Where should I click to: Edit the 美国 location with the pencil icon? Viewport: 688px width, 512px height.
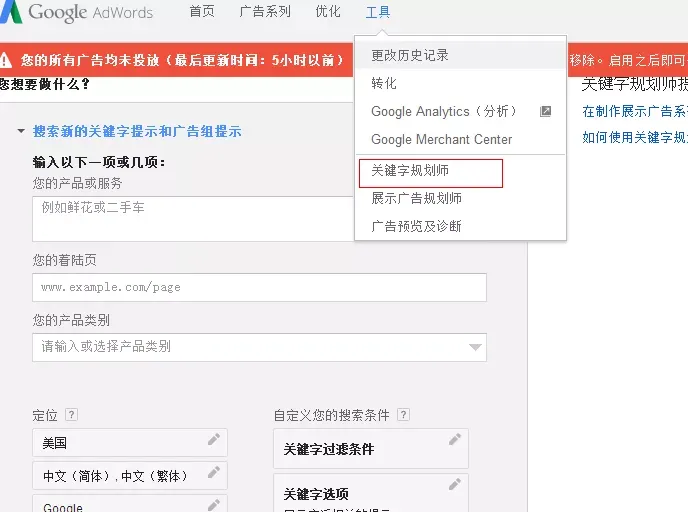tap(214, 439)
